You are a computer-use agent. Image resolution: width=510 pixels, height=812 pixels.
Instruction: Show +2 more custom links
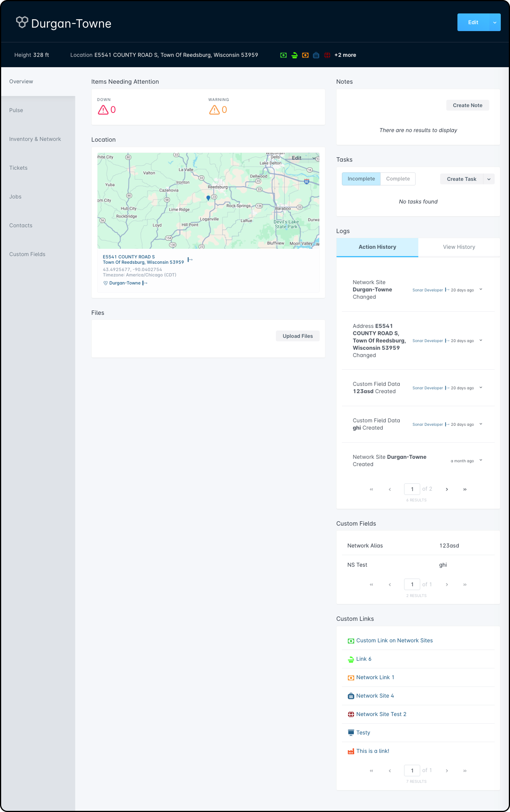[x=345, y=55]
